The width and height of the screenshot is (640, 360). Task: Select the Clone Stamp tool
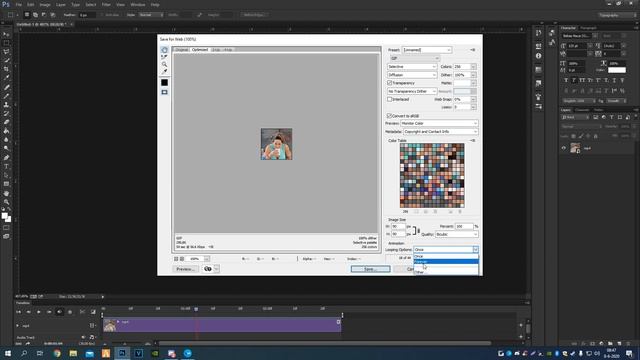[6, 104]
